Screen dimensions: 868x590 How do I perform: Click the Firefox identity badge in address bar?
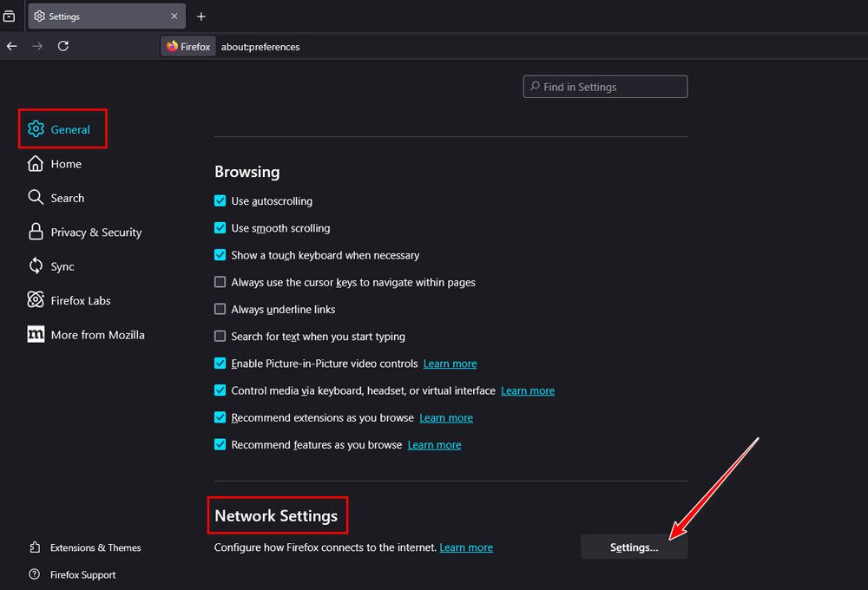(x=188, y=47)
